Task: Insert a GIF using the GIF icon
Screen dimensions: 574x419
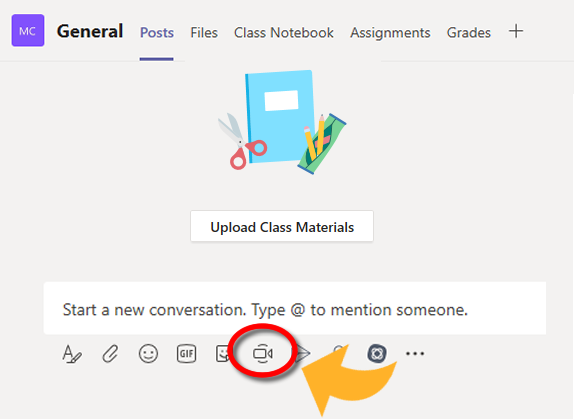Action: pos(186,353)
